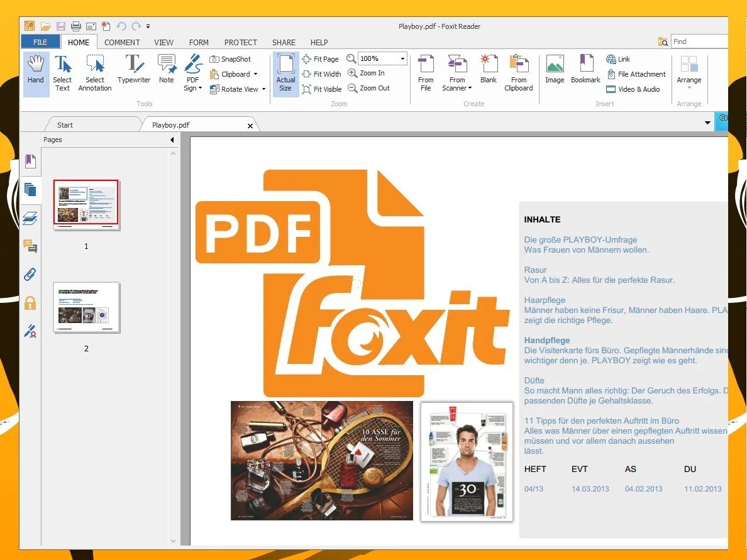The height and width of the screenshot is (560, 747).
Task: Open the Attachments paperclip panel
Action: pyautogui.click(x=30, y=274)
